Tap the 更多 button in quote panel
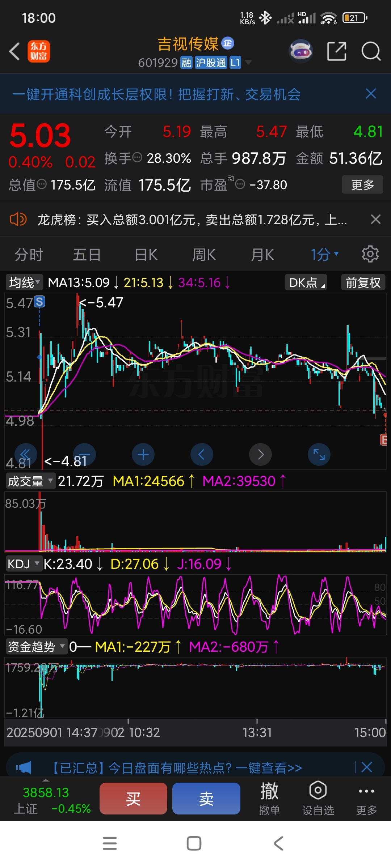Screen dimensions: 391x868 pyautogui.click(x=362, y=185)
